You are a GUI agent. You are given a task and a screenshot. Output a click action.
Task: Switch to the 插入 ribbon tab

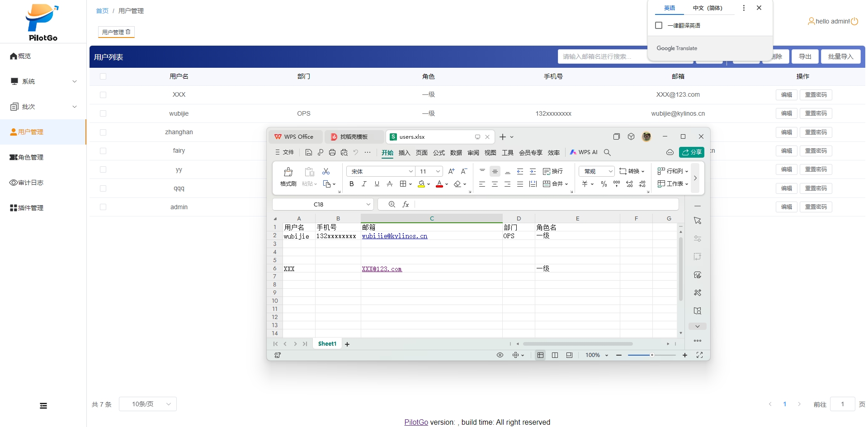[x=404, y=153]
